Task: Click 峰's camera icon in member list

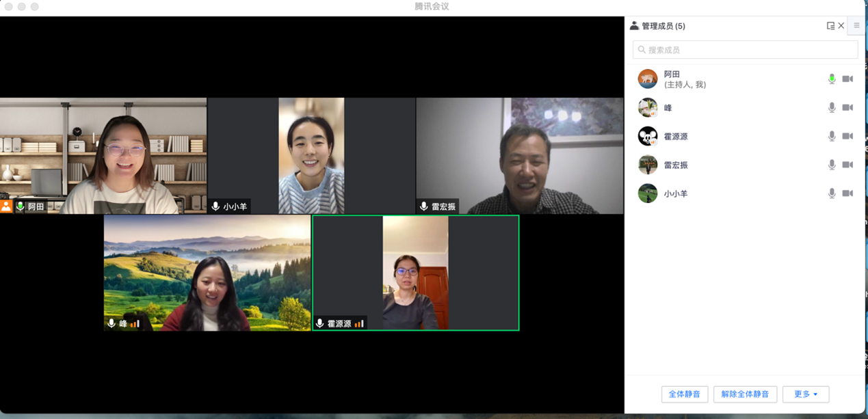Action: (x=847, y=108)
